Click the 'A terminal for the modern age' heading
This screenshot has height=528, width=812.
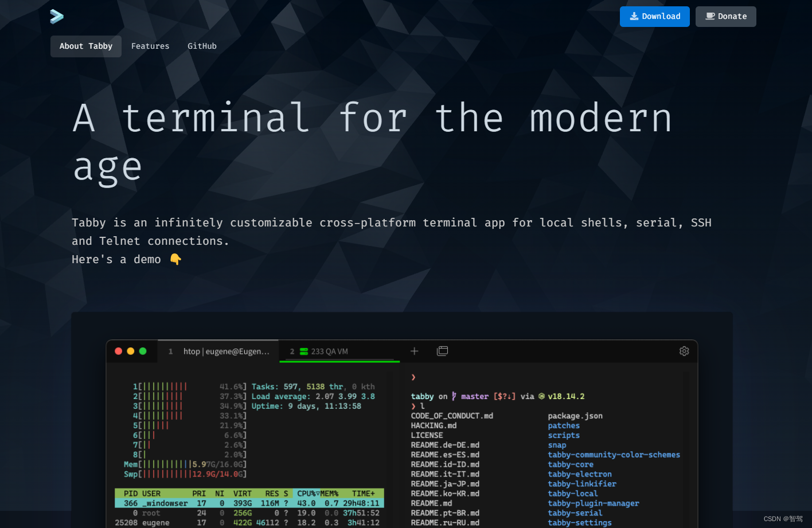[373, 142]
